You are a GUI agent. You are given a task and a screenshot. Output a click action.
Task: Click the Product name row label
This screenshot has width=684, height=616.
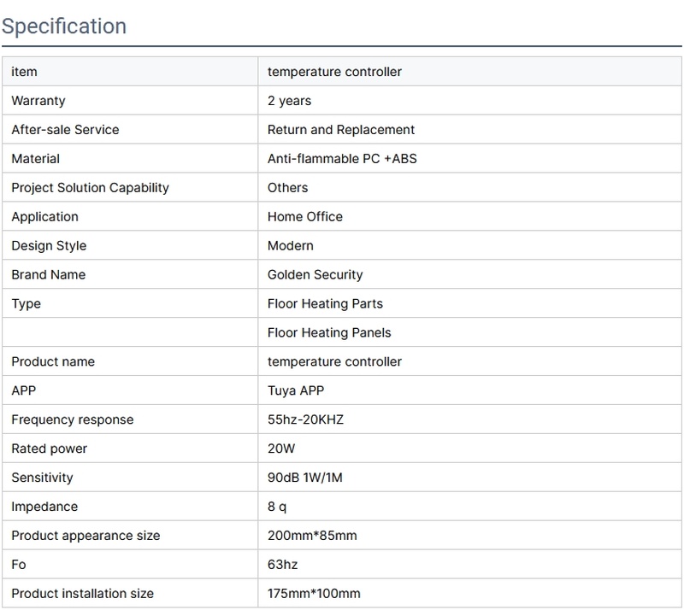[53, 362]
